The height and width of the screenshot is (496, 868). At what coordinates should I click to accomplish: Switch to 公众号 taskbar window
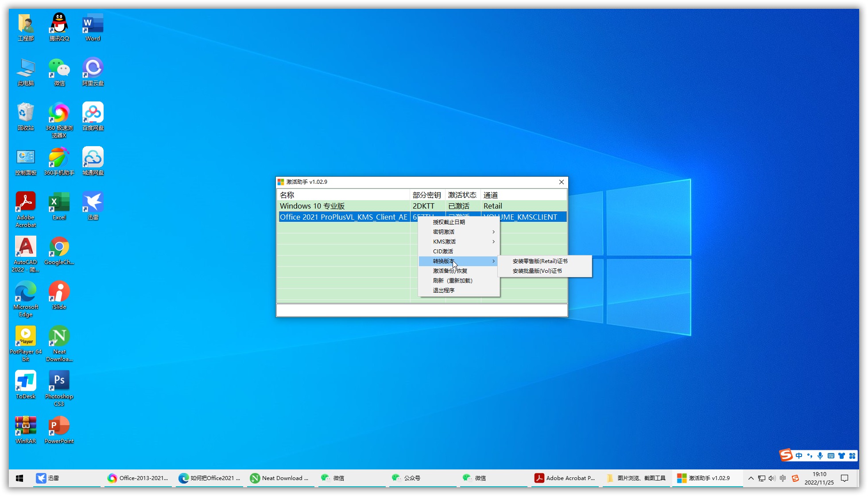coord(422,478)
